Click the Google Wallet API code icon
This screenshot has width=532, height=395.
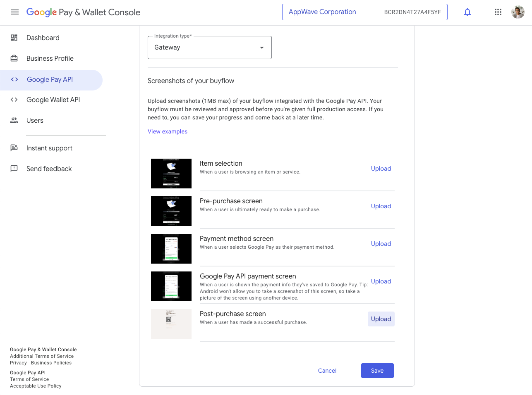pyautogui.click(x=14, y=100)
